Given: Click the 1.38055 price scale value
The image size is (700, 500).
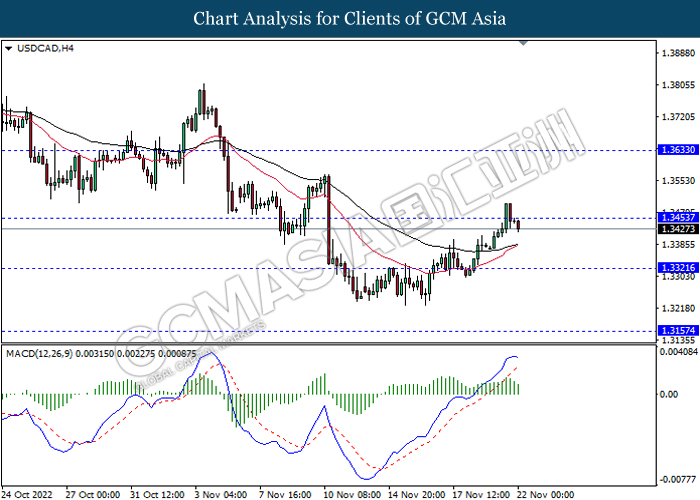Looking at the screenshot, I should 678,85.
